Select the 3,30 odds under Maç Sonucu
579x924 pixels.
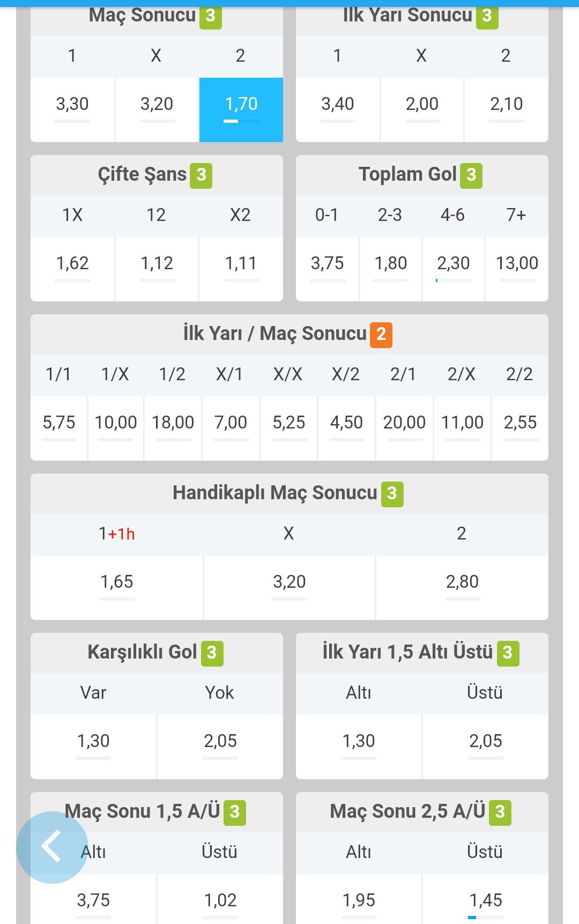72,110
